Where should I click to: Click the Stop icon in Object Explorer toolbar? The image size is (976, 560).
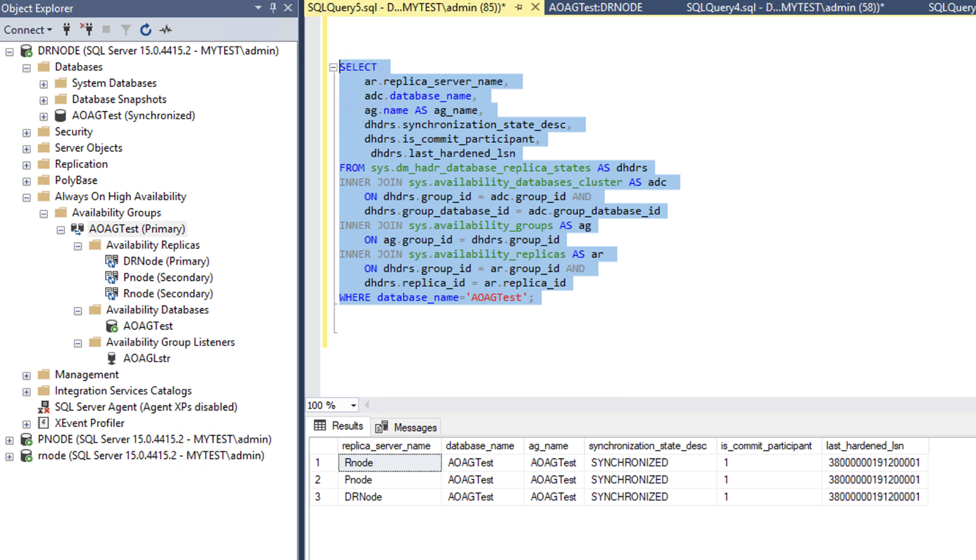(106, 30)
